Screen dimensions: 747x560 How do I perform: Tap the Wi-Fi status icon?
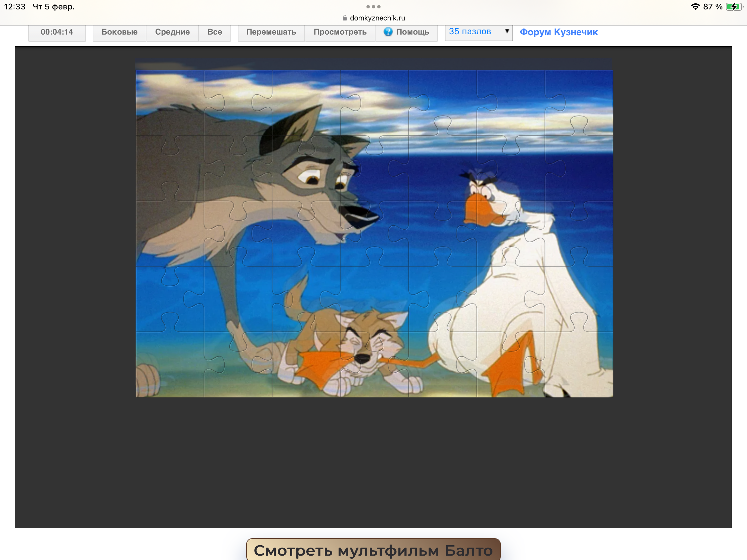695,7
